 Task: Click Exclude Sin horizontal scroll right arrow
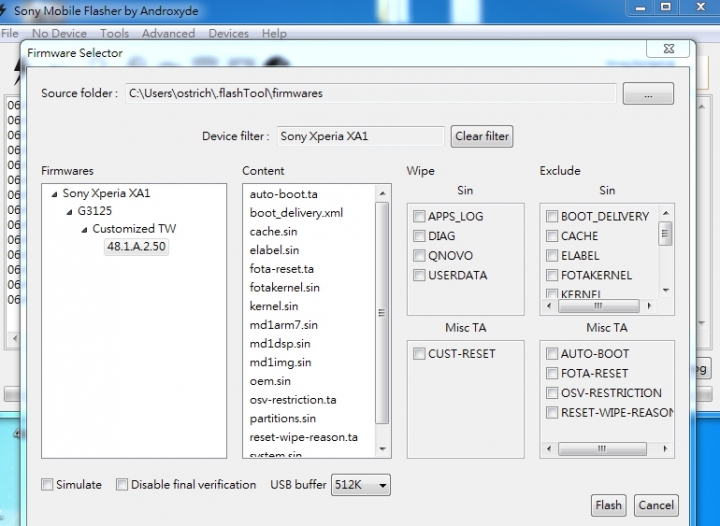649,306
